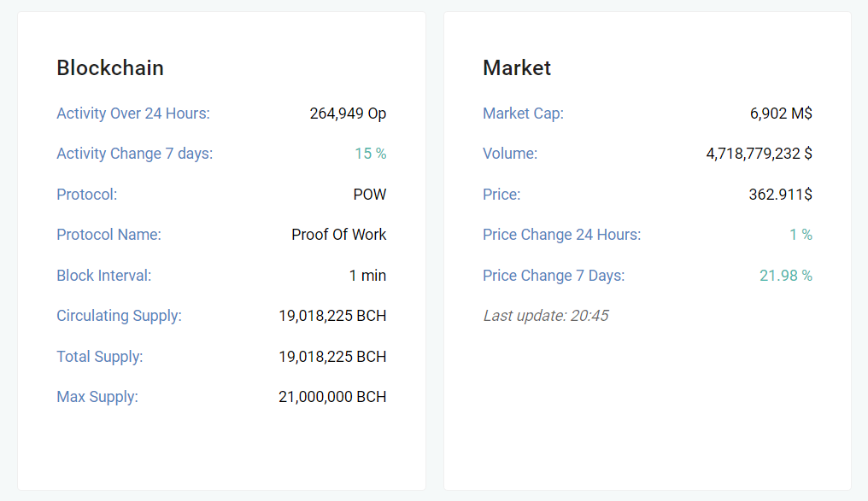868x501 pixels.
Task: Select the Proof Of Work value
Action: pos(339,235)
